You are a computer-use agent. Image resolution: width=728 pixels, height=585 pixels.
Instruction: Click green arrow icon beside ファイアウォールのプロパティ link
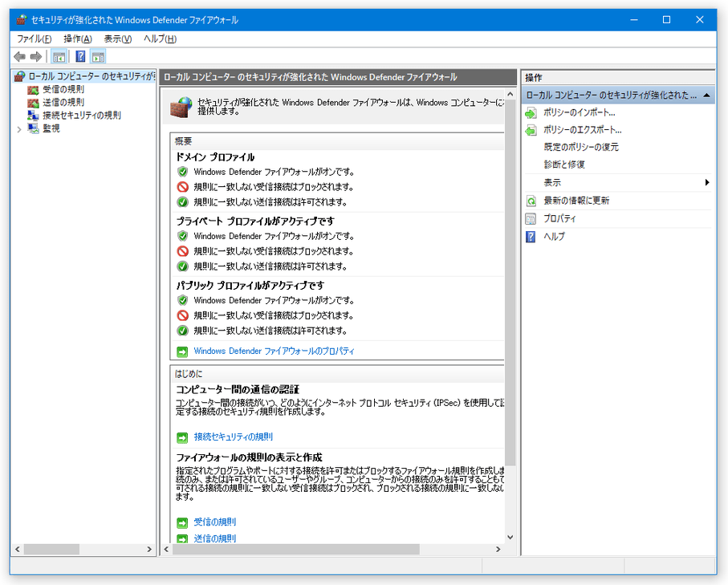[182, 352]
